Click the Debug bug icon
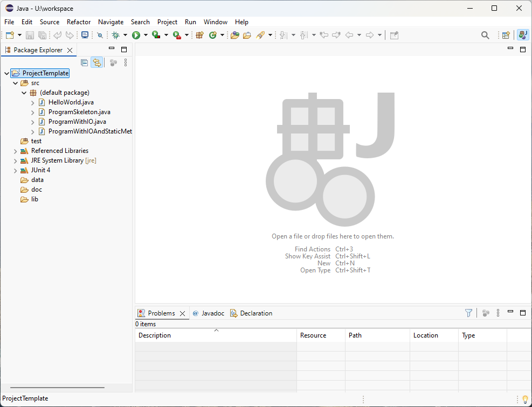 [115, 35]
